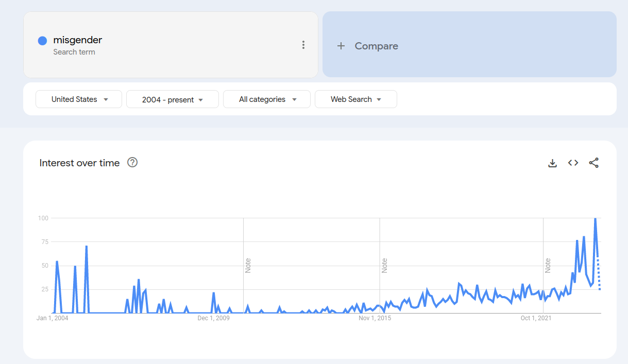Click the Interest over time heading
The width and height of the screenshot is (628, 364).
[79, 163]
